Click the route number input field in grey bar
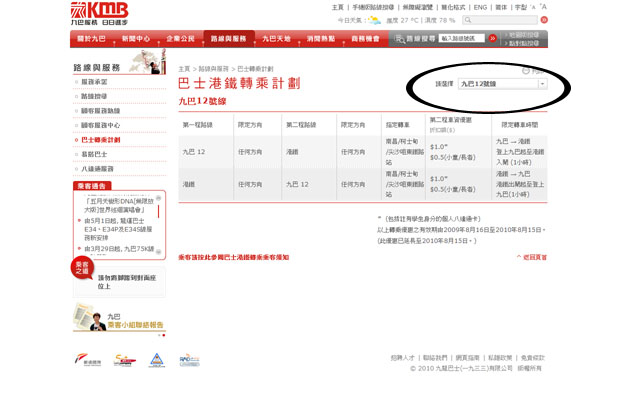This screenshot has width=630, height=420. click(x=461, y=38)
